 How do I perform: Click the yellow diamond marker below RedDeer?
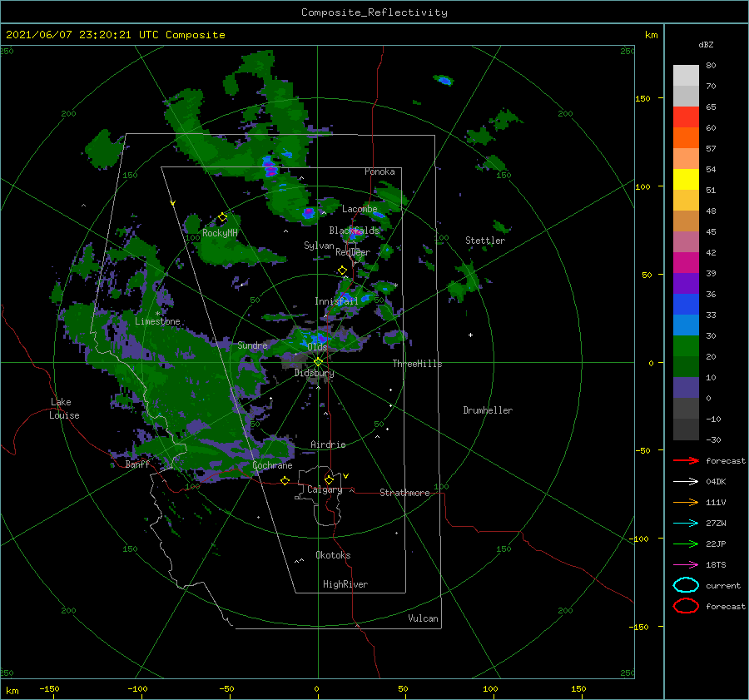tap(342, 271)
